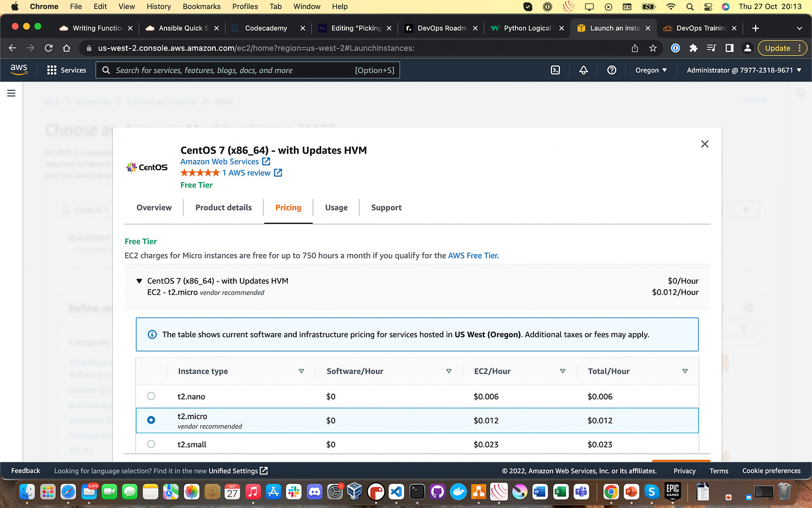Sort by the EC2/Hour column arrow
The image size is (812, 508).
pos(563,371)
